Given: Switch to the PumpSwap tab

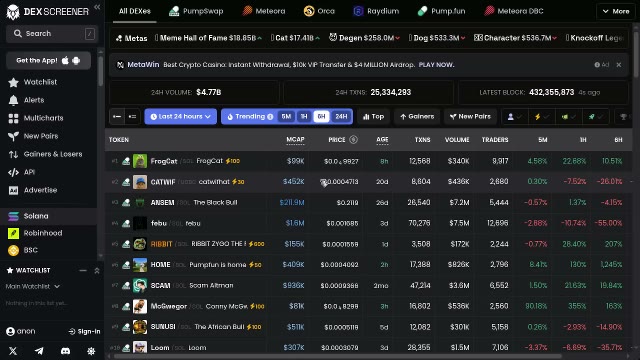Looking at the screenshot, I should pos(196,11).
